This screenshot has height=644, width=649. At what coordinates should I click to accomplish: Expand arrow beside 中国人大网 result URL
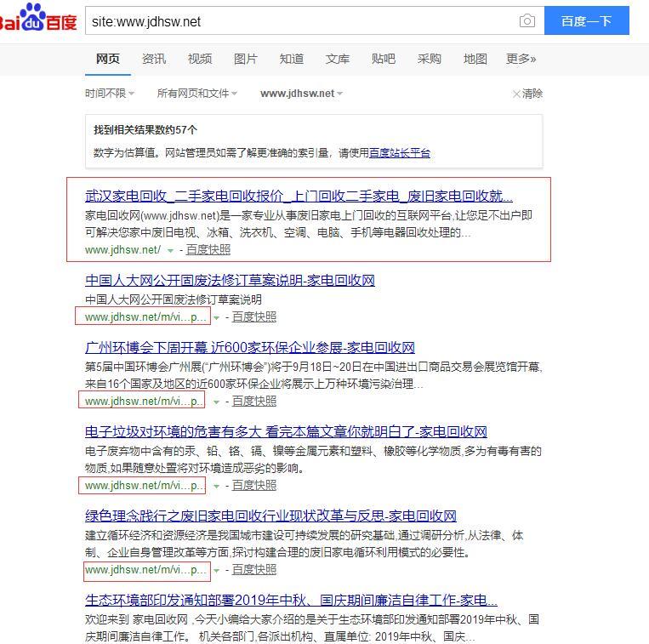pos(216,318)
